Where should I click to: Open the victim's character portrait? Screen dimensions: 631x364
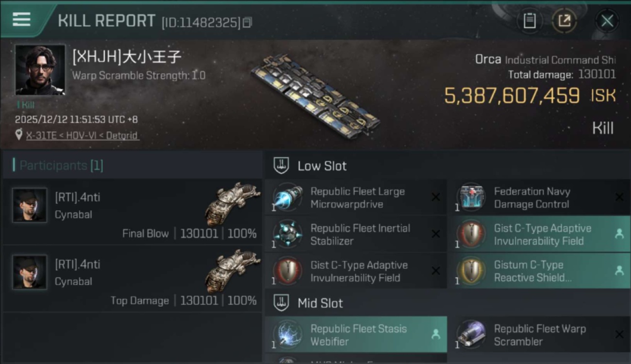(40, 70)
